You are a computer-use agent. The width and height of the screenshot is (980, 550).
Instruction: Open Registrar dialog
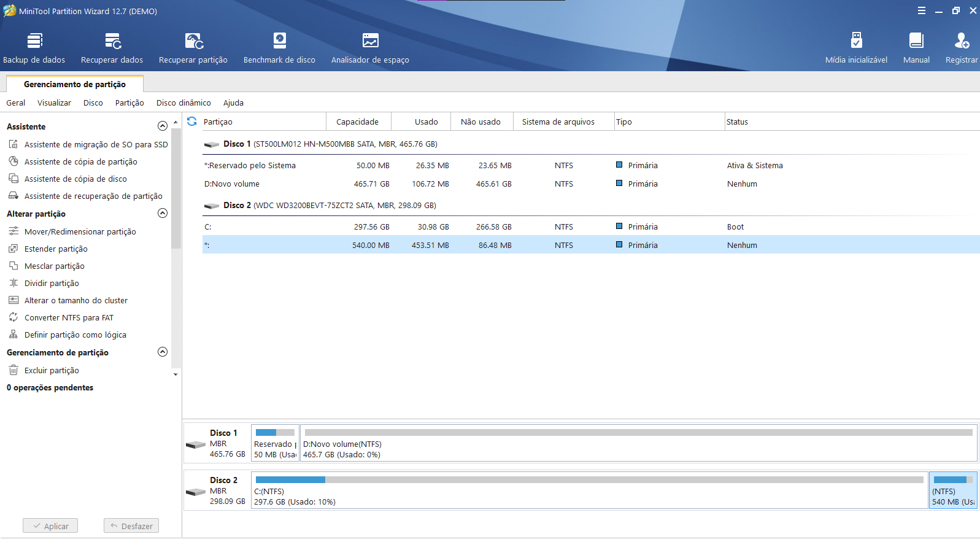962,48
